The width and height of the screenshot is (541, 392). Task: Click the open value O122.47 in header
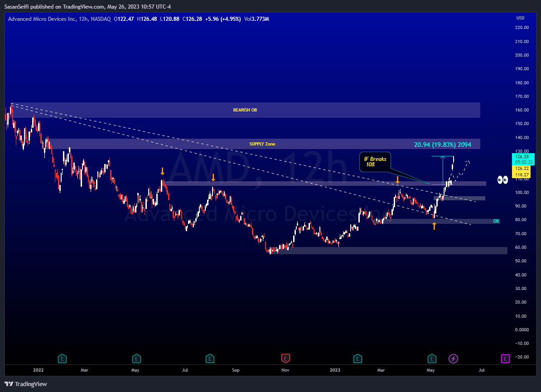click(124, 19)
